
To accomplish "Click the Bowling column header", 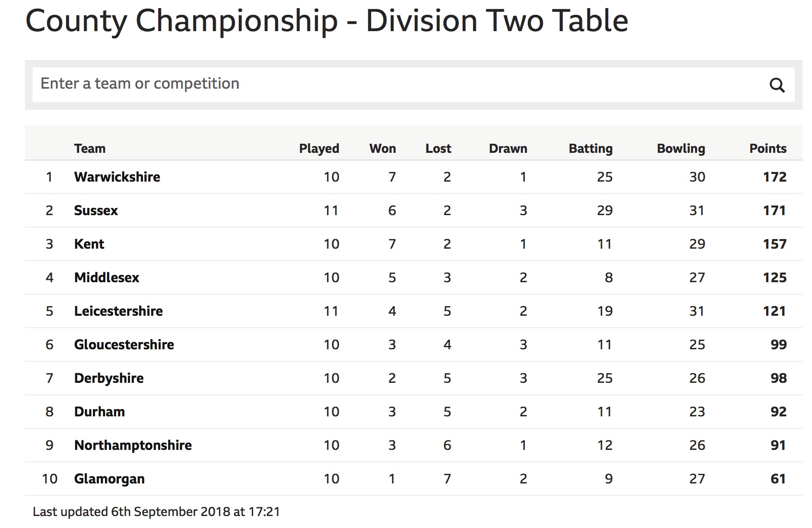I will [x=681, y=149].
